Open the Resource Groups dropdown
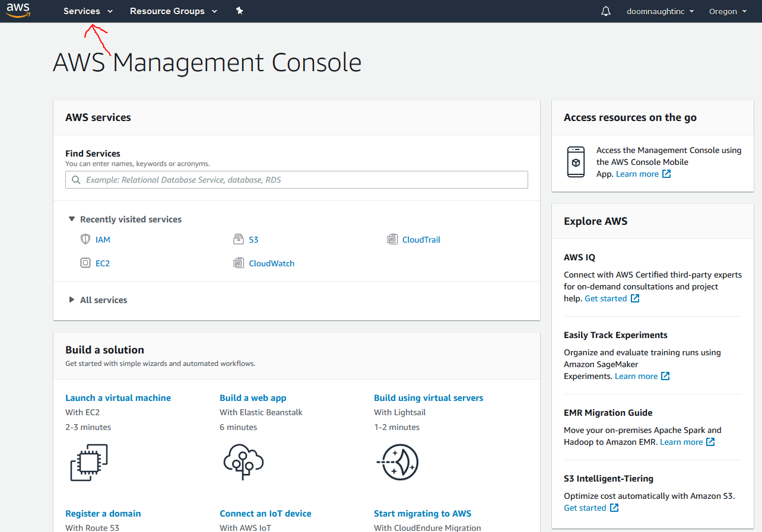 [x=174, y=11]
